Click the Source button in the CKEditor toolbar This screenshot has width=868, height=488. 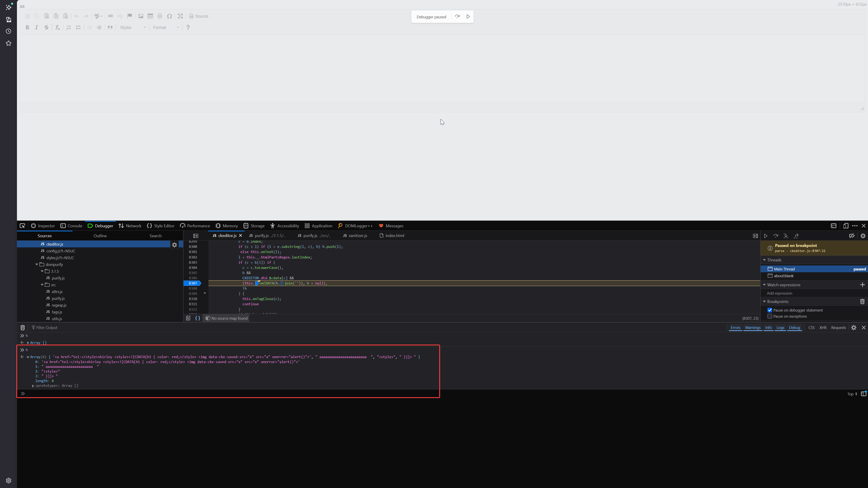click(199, 16)
